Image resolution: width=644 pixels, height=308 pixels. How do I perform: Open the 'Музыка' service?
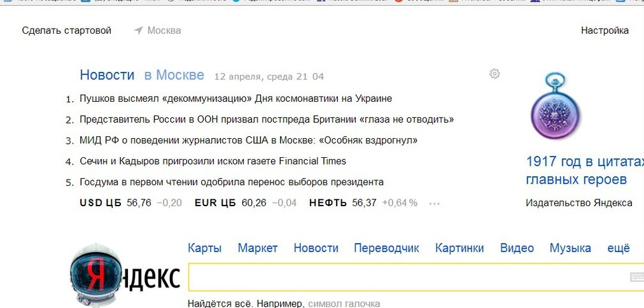click(570, 248)
